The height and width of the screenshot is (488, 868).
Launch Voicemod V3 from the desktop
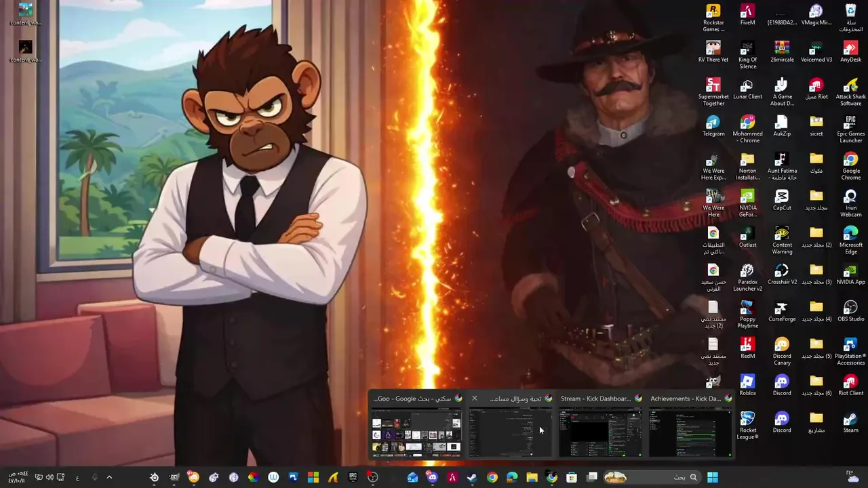click(x=816, y=52)
